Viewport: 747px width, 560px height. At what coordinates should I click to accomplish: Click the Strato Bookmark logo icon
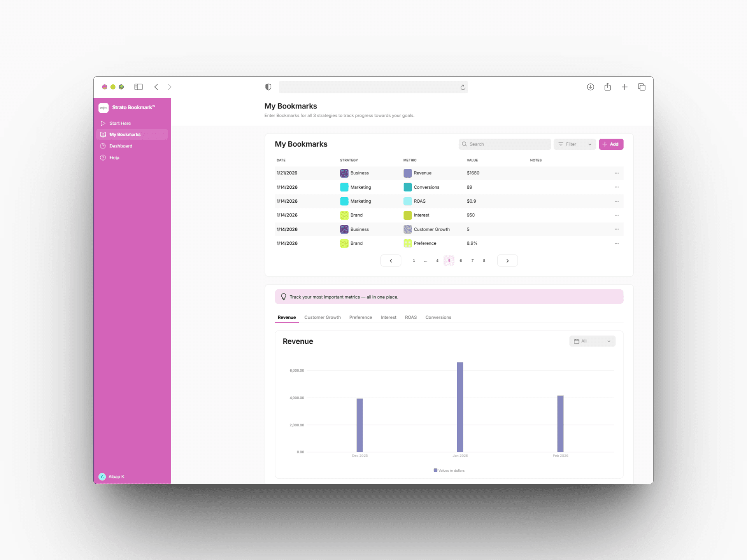click(x=103, y=108)
